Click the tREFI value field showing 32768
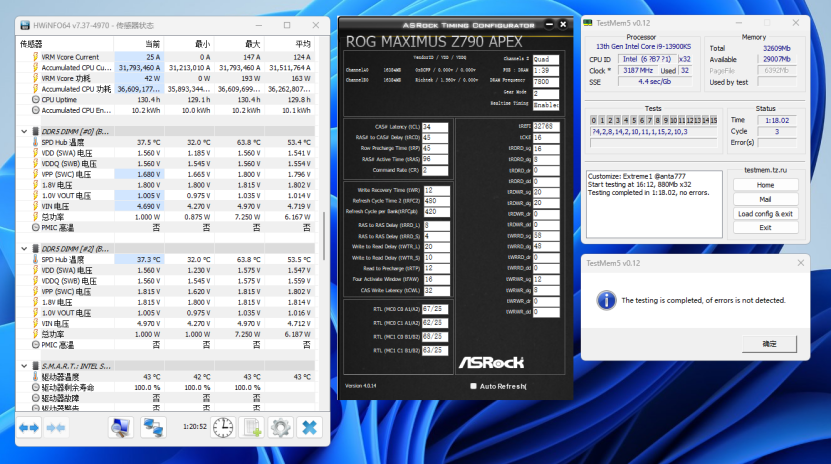Screen dimensions: 831x464 [x=546, y=127]
